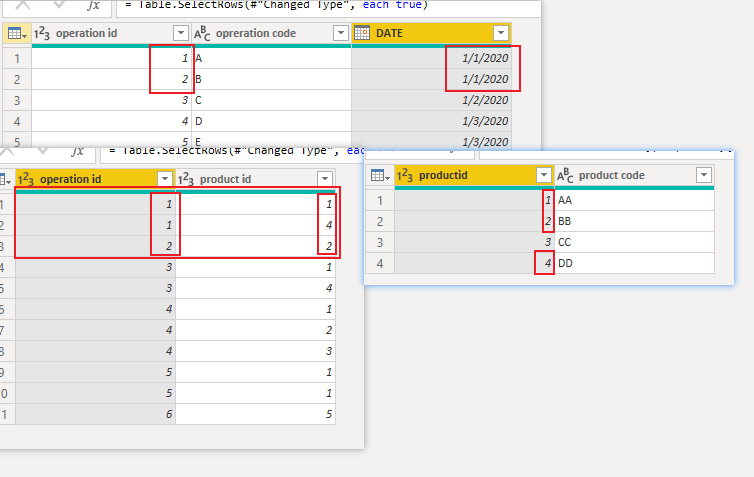Viewport: 754px width, 477px height.
Task: Open table menu icon in operations table
Action: click(17, 33)
